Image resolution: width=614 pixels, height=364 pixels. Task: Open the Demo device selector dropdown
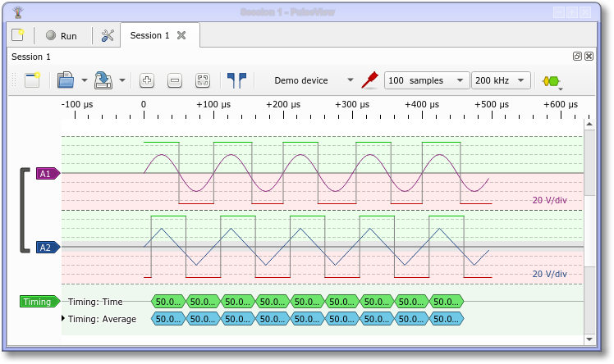click(x=314, y=80)
